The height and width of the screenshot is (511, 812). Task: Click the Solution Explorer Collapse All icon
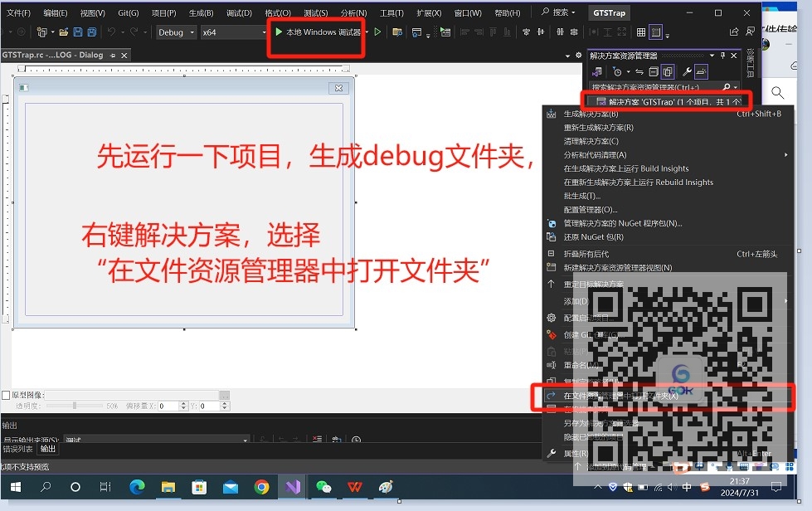(x=654, y=72)
